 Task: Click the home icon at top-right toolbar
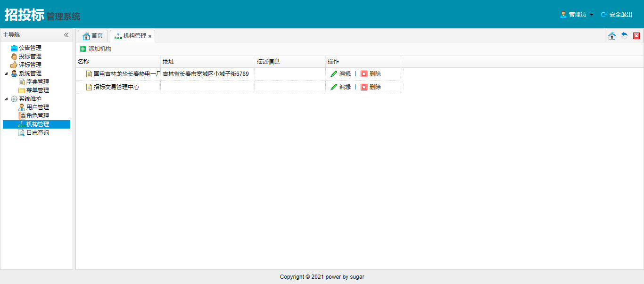pos(612,36)
